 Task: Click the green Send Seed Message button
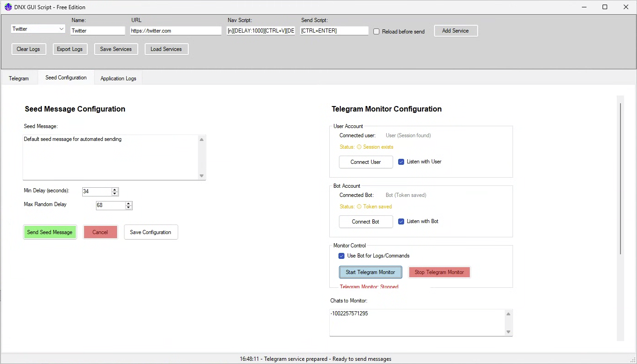coord(50,232)
